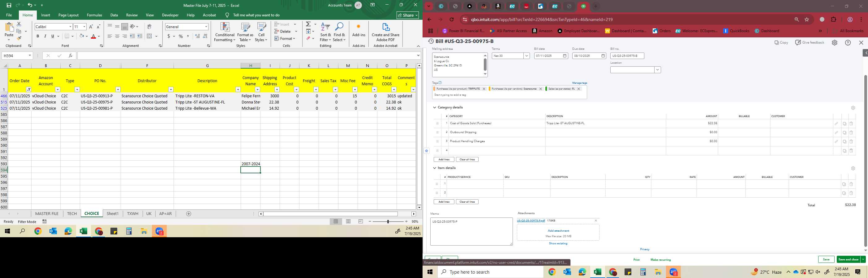Open Find & Select in Excel ribbon
Viewport: 868px width, 278px height.
[339, 32]
